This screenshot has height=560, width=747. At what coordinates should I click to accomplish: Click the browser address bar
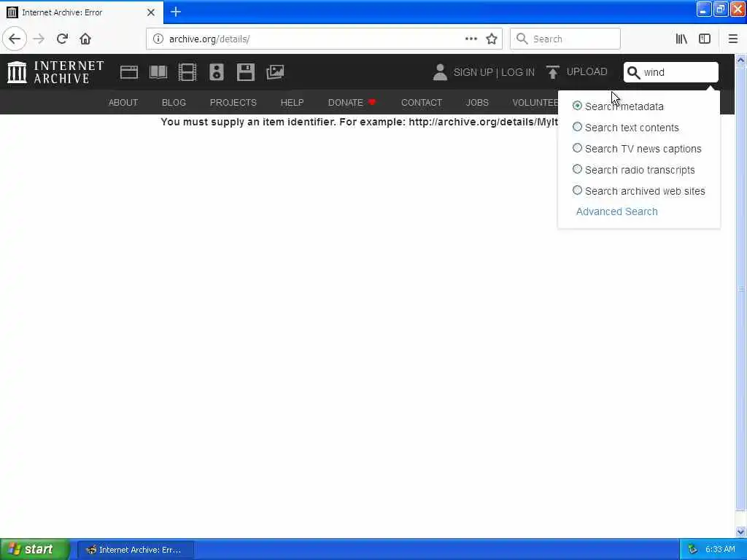[x=324, y=39]
